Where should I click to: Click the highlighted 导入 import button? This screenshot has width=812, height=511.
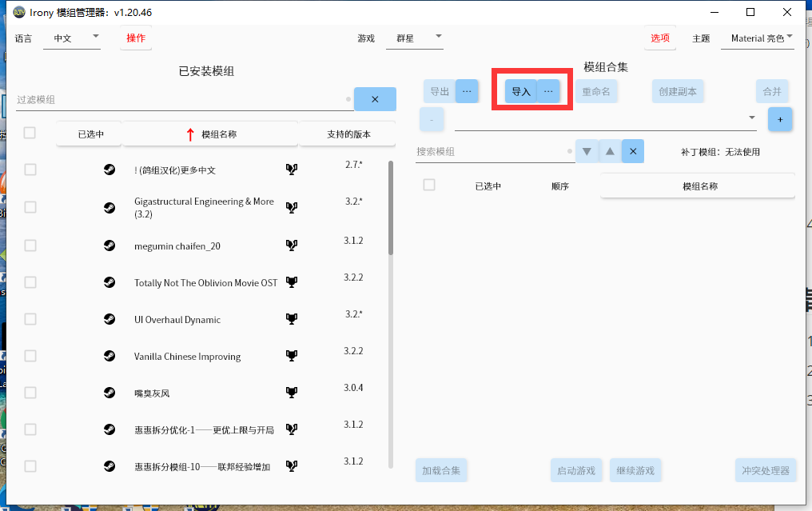point(520,90)
